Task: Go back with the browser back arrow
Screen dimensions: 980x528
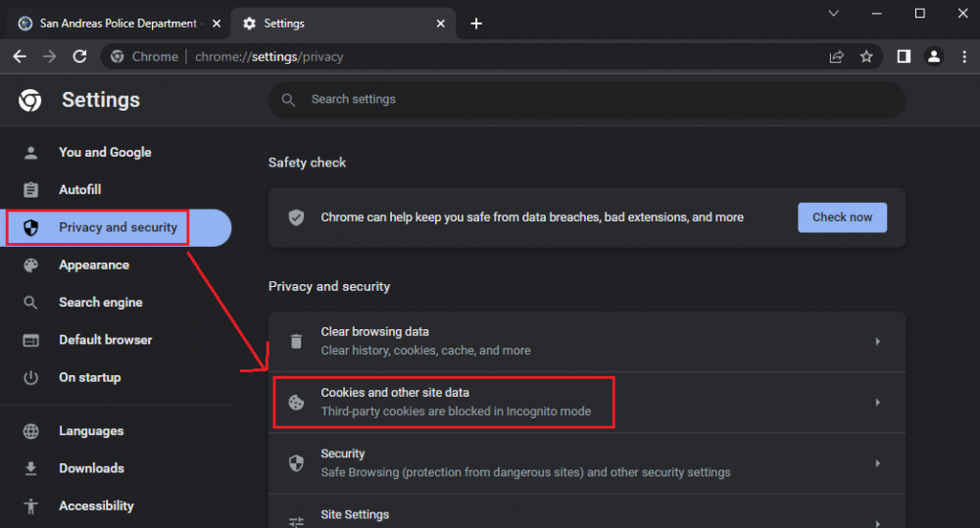Action: pyautogui.click(x=20, y=57)
